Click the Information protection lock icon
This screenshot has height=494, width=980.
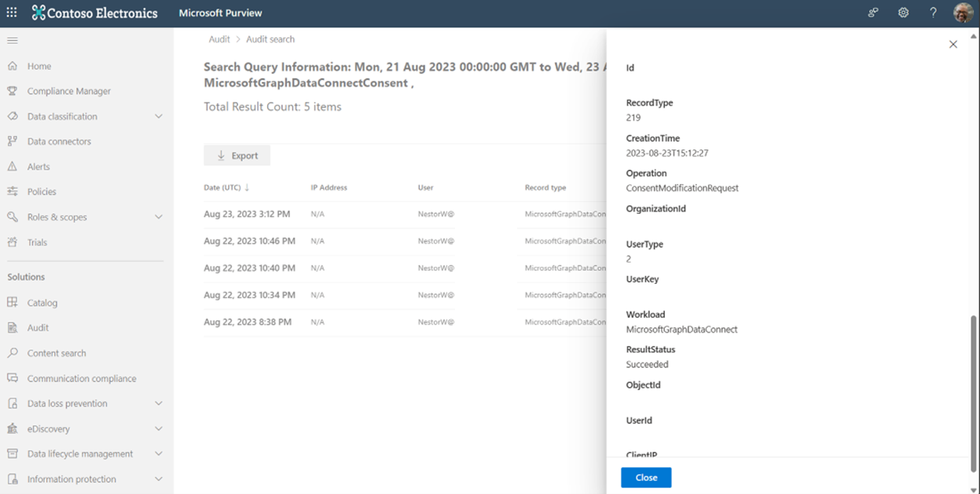point(13,479)
